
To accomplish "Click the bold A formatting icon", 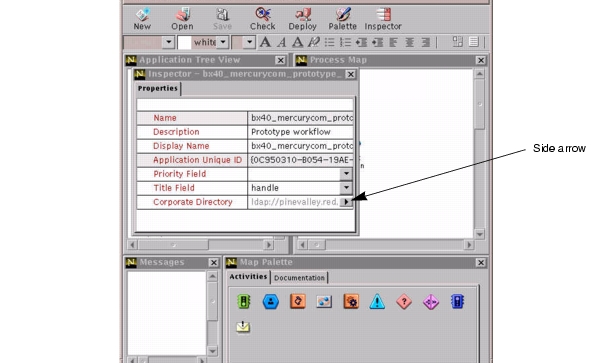I will click(x=265, y=42).
